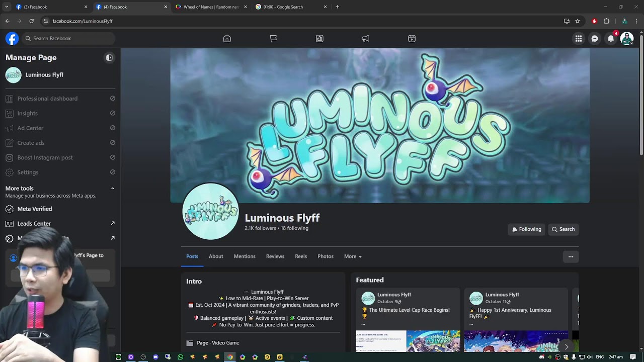
Task: Open Chrome's three-dot menu
Action: coord(636,21)
